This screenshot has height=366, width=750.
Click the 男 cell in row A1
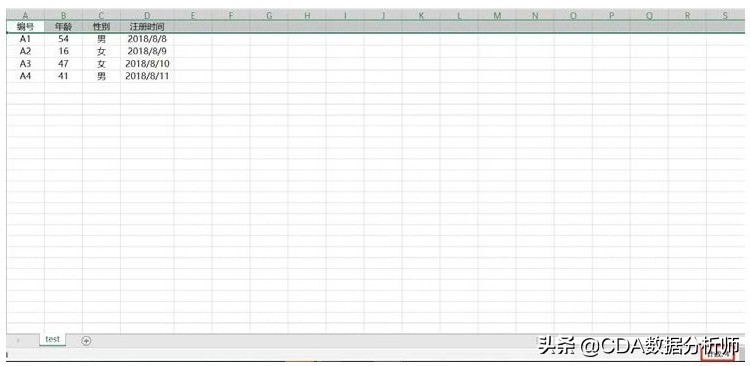tap(101, 39)
